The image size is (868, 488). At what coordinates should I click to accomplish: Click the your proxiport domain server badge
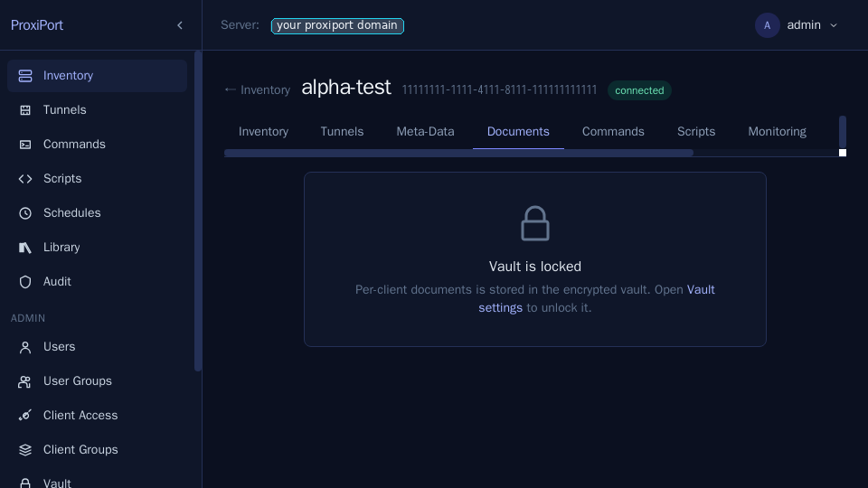337,25
